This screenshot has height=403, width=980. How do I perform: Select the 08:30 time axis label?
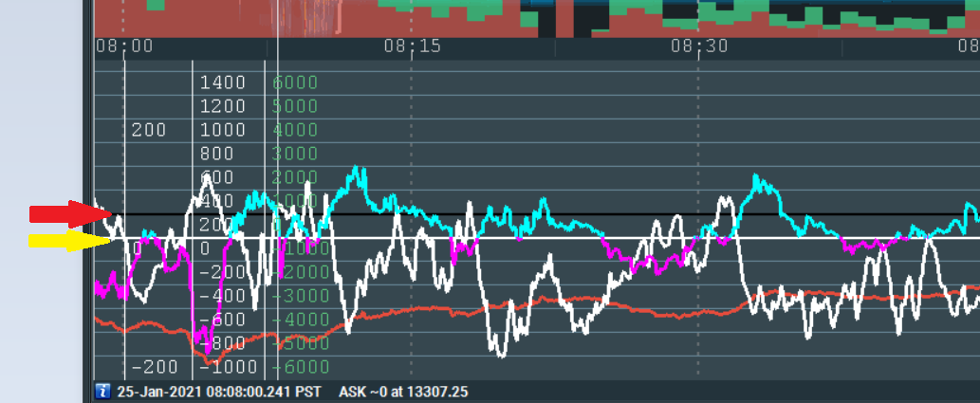coord(699,46)
